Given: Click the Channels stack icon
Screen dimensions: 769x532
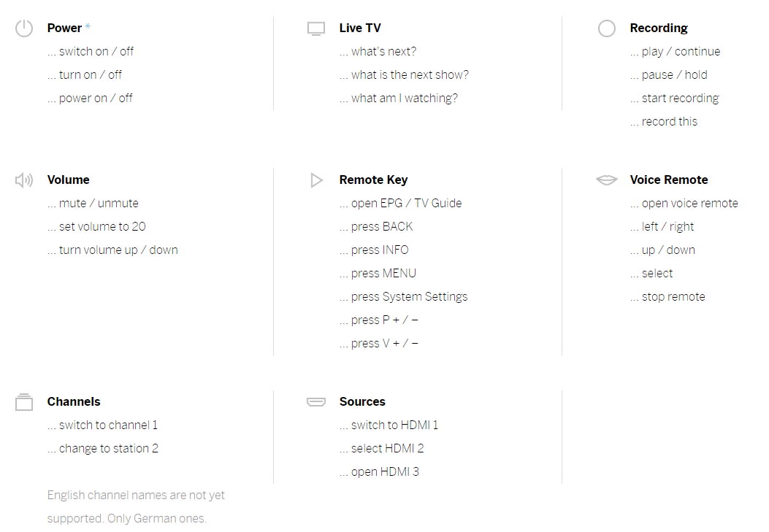Looking at the screenshot, I should coord(24,402).
